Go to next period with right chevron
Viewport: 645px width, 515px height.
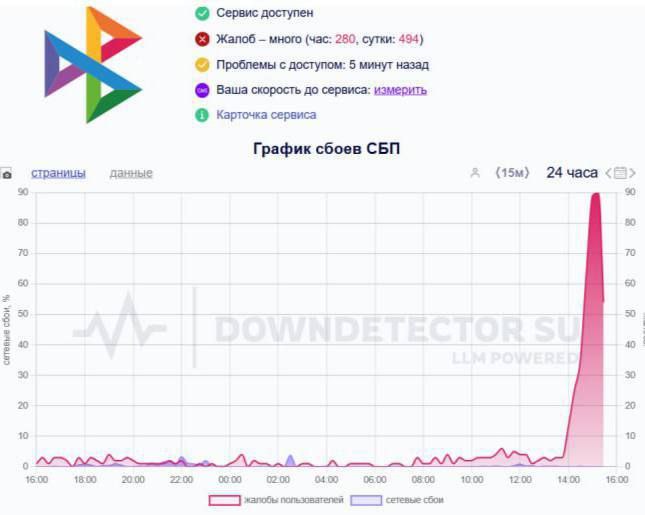632,173
